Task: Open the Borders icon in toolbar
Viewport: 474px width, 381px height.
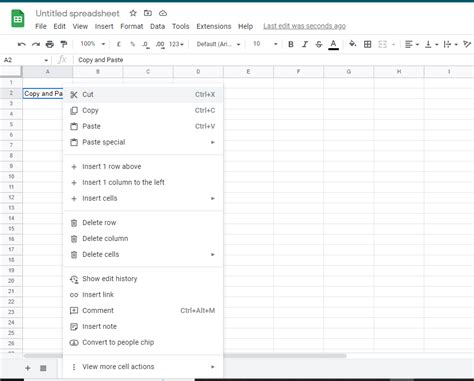Action: click(x=367, y=44)
